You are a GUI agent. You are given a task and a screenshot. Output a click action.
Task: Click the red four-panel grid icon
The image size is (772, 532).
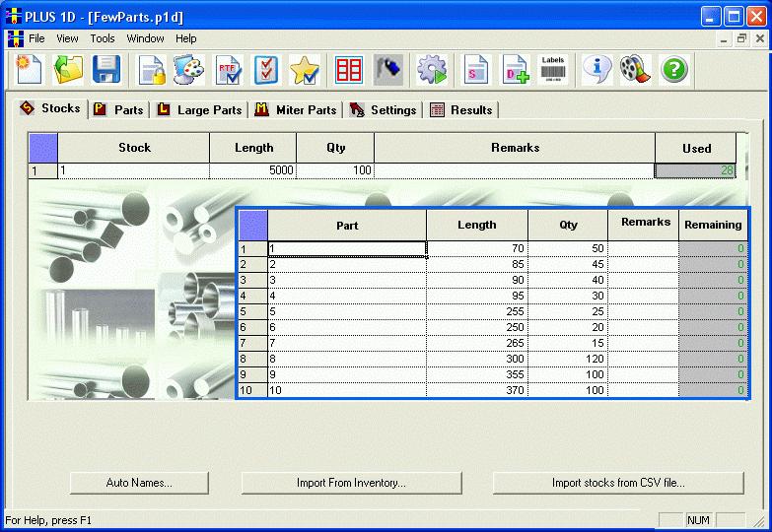349,69
